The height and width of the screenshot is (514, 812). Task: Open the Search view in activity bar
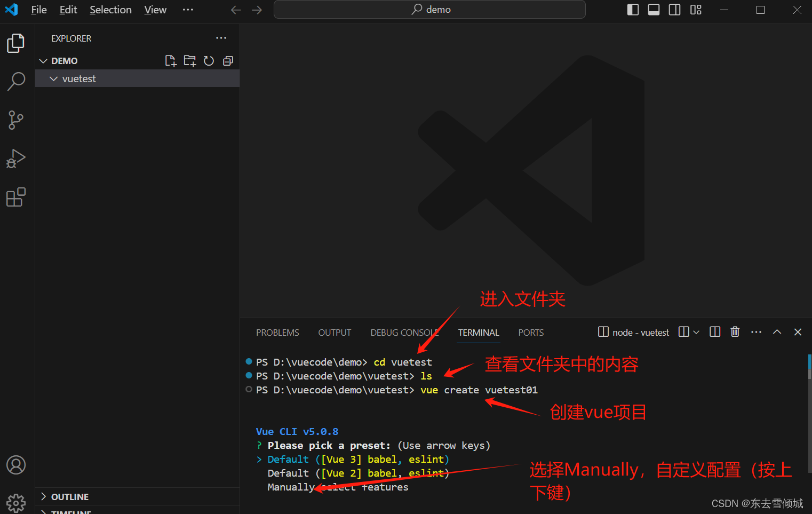[x=16, y=81]
